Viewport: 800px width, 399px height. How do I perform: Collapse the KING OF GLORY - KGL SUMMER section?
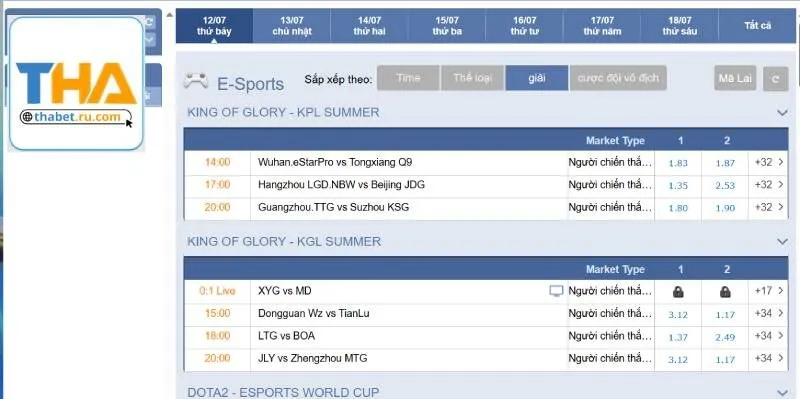pyautogui.click(x=782, y=241)
